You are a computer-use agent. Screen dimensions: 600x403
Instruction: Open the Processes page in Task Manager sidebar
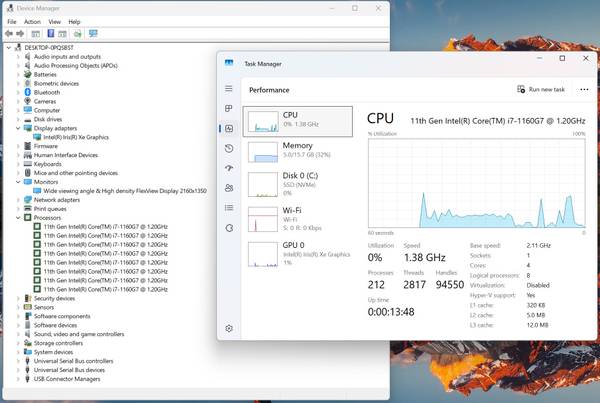click(x=229, y=108)
